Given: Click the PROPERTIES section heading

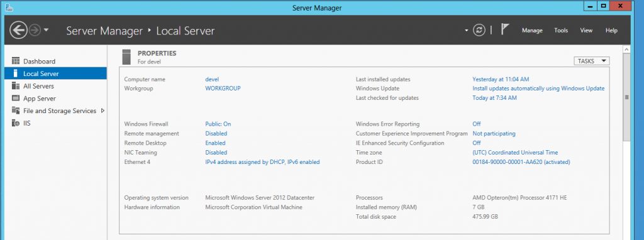Looking at the screenshot, I should (157, 53).
